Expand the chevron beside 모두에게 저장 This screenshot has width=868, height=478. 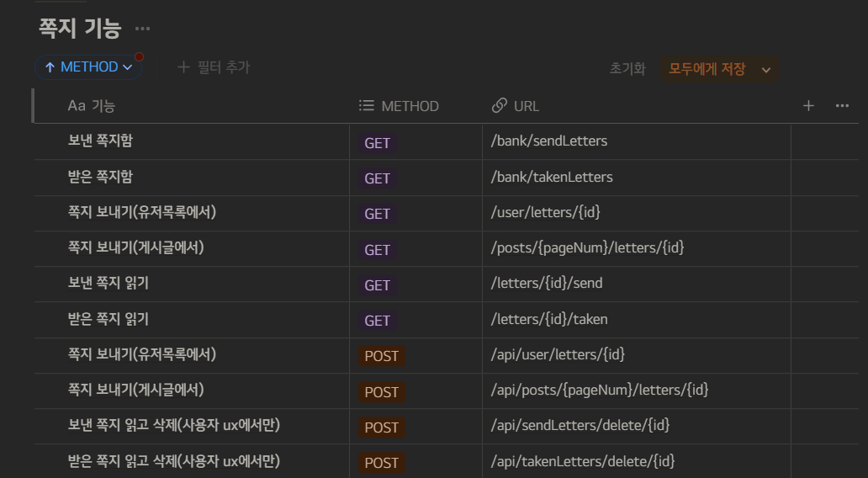[766, 70]
